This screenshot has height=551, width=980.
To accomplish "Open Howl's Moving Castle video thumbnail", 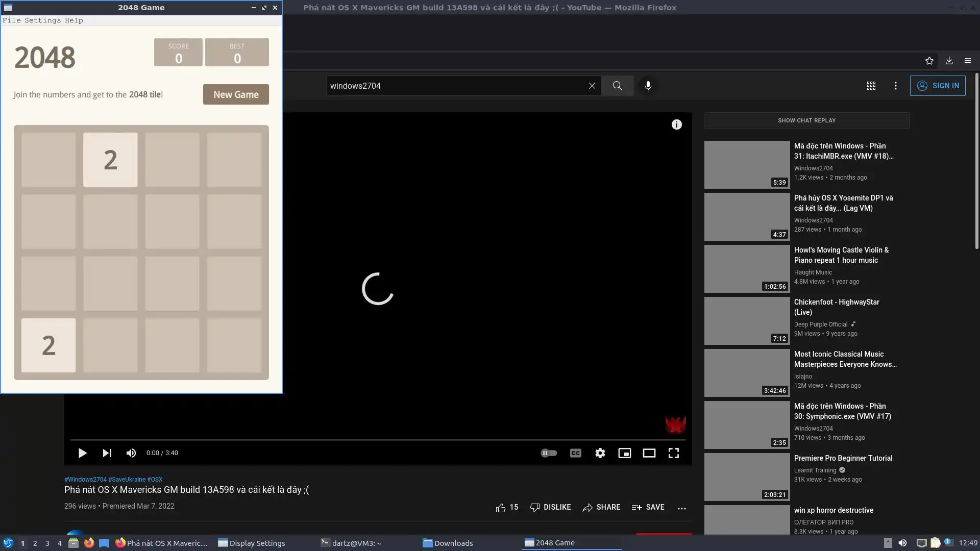I will [746, 269].
